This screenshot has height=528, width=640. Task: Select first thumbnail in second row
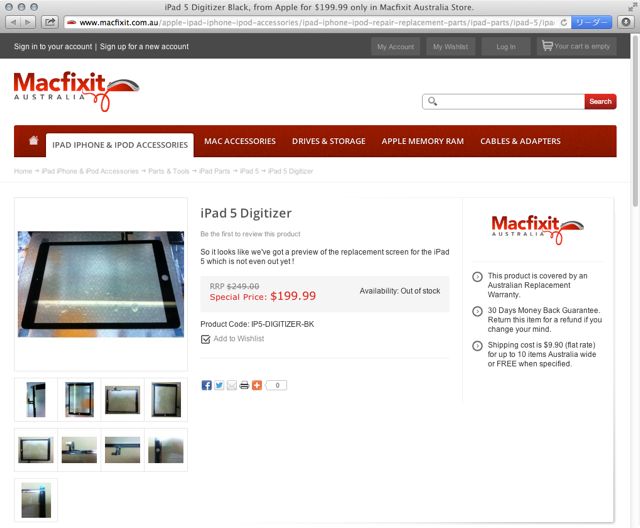point(36,450)
